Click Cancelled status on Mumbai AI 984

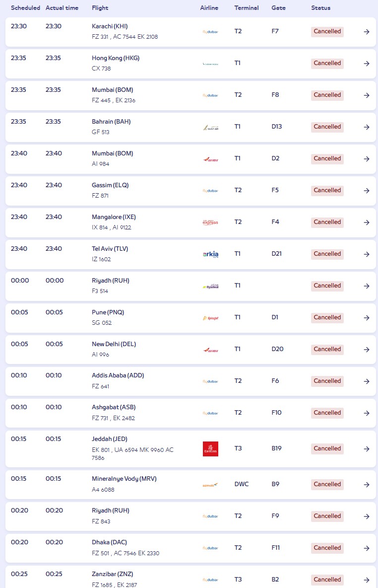pos(327,158)
